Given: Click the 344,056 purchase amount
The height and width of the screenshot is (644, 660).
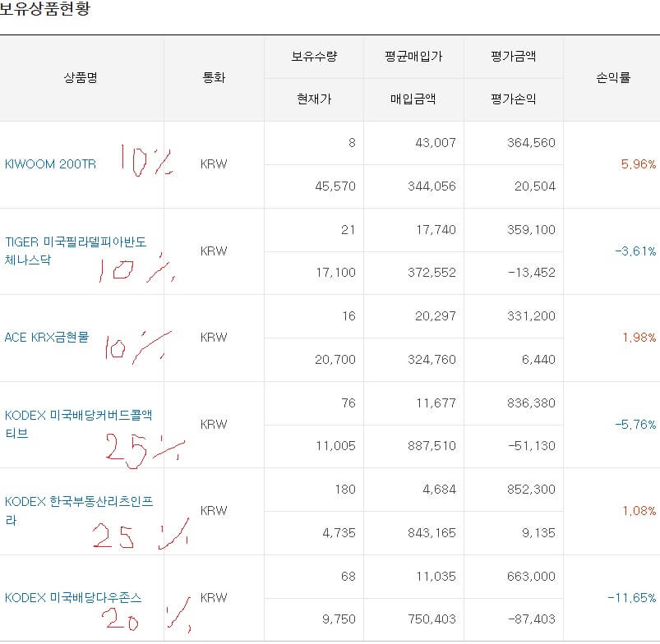Looking at the screenshot, I should click(432, 186).
